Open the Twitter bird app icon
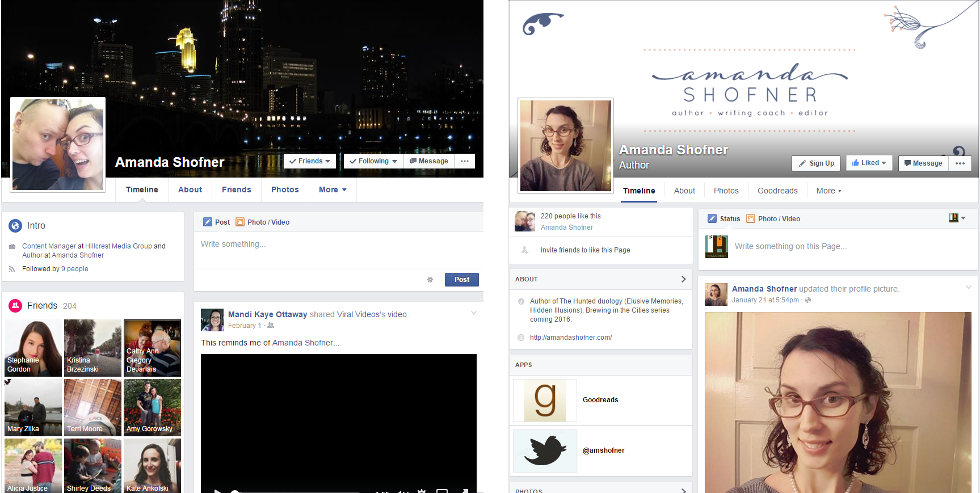The width and height of the screenshot is (980, 493). click(x=545, y=451)
